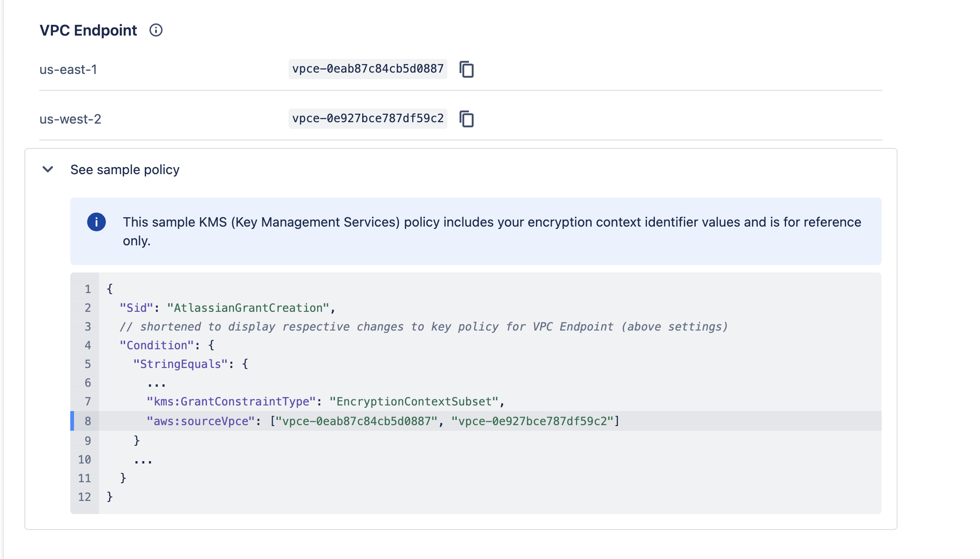Click "aws:sourceVpce" key on line 8
The image size is (980, 559).
click(201, 421)
